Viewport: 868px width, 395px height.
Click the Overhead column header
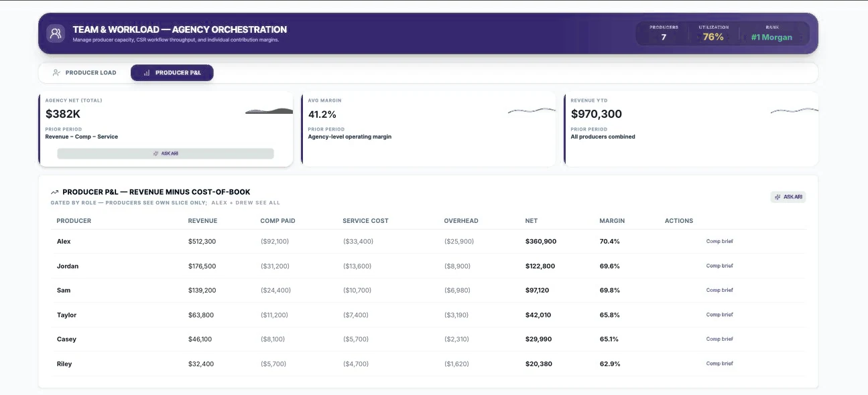click(461, 221)
